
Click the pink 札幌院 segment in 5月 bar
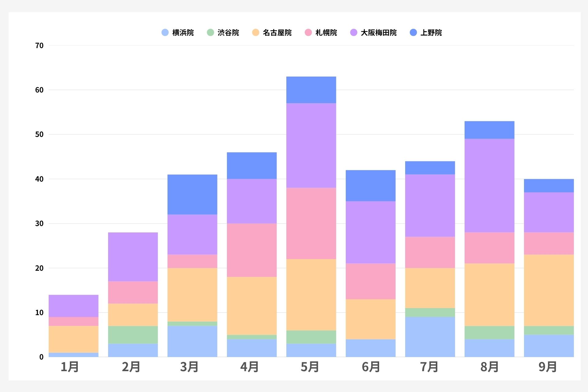311,224
